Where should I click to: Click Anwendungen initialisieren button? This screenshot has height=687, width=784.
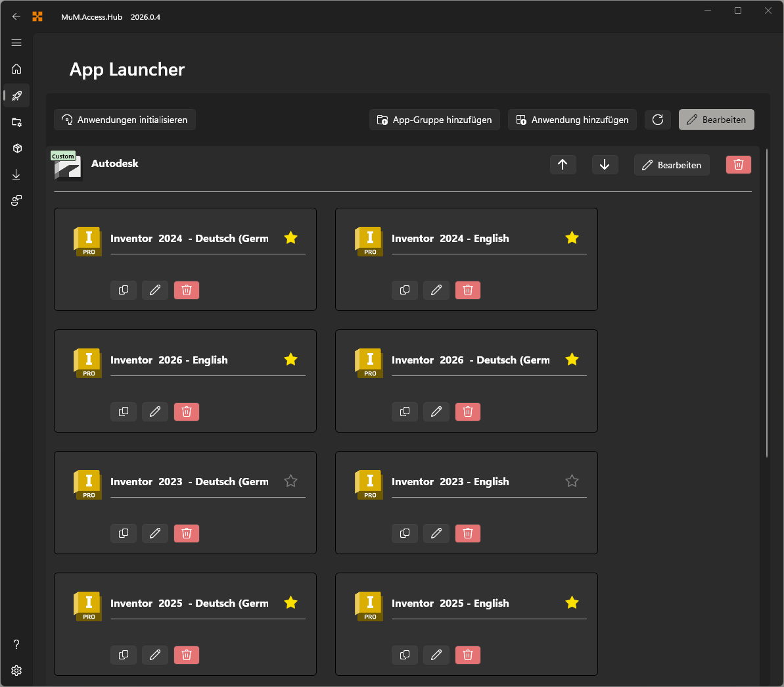[125, 120]
